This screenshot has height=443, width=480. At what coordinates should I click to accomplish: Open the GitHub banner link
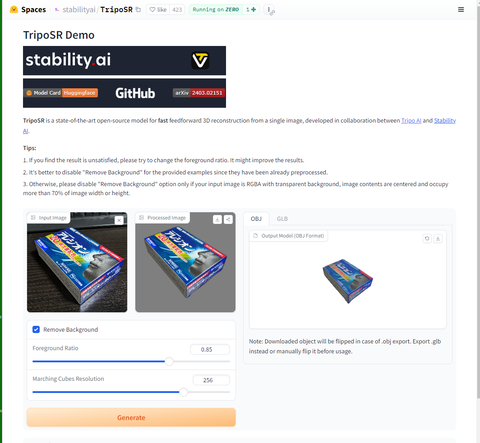pyautogui.click(x=135, y=93)
